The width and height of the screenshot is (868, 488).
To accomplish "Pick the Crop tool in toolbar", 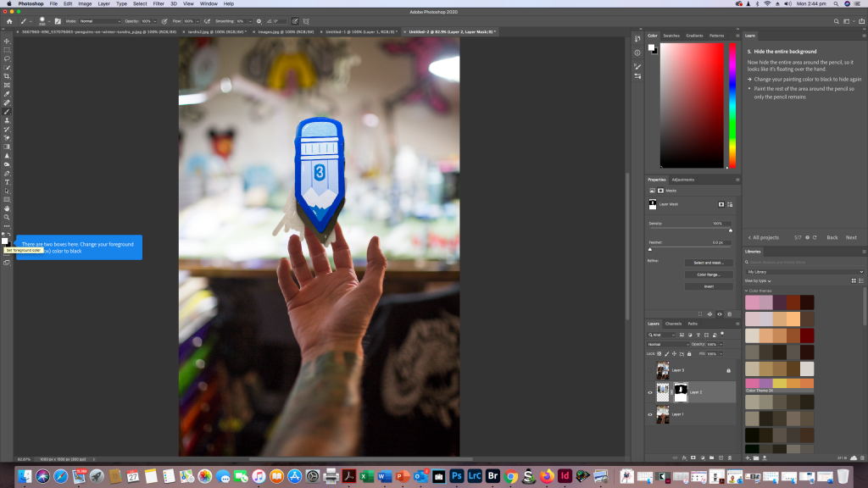I will point(7,76).
